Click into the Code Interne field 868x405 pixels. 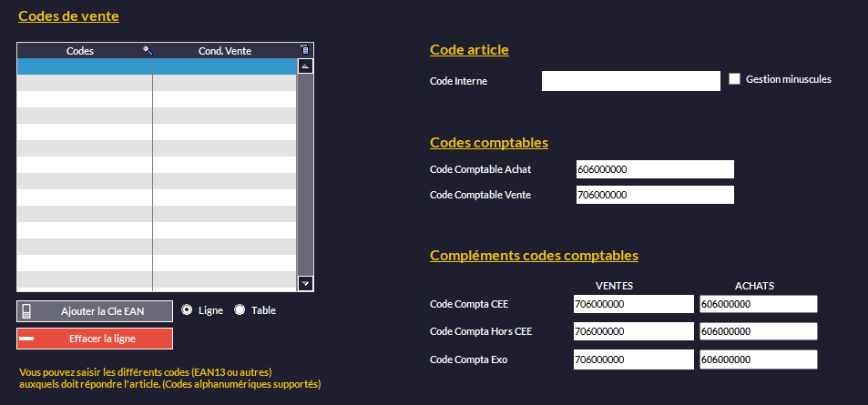click(630, 81)
